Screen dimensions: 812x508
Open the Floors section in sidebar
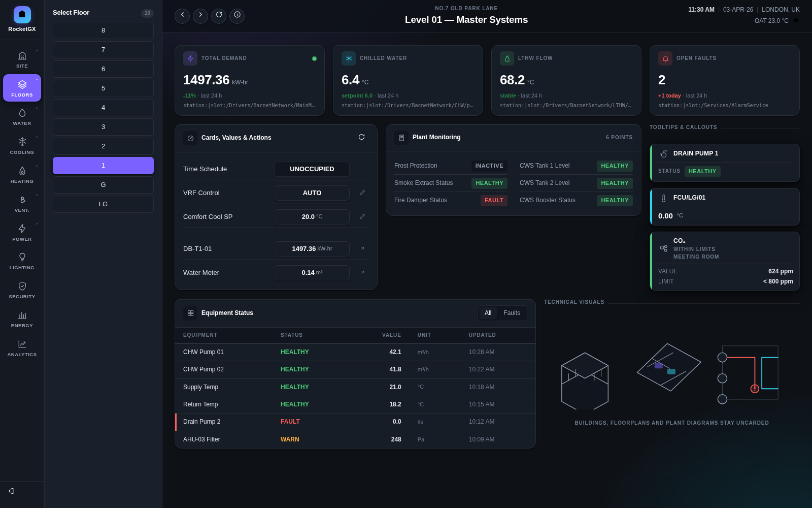(x=22, y=88)
